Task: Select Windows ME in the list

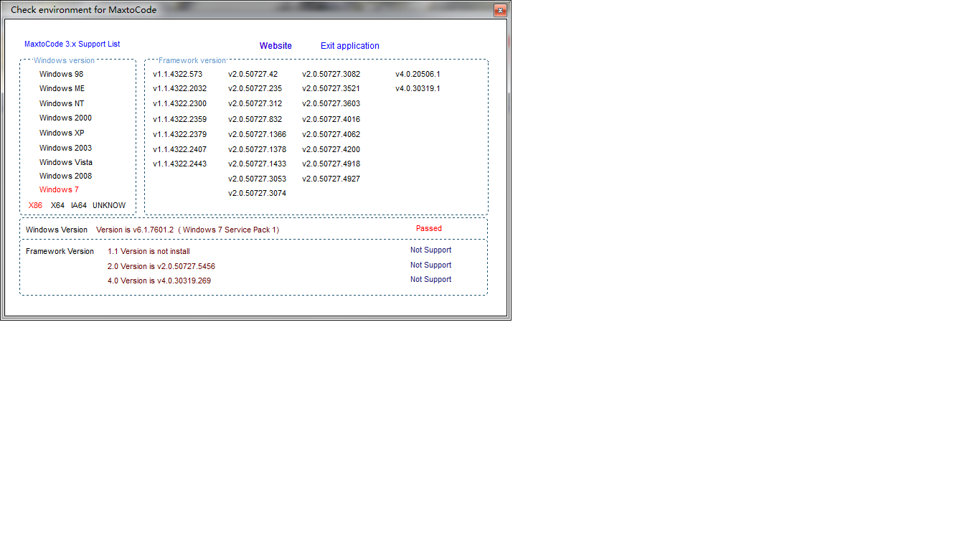Action: [62, 88]
